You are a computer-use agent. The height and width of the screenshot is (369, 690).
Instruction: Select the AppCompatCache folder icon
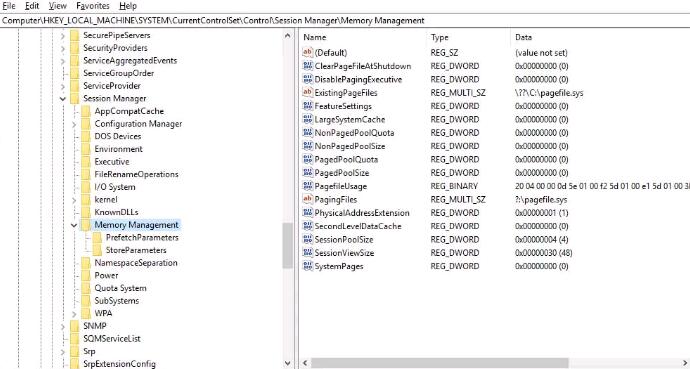tap(86, 111)
